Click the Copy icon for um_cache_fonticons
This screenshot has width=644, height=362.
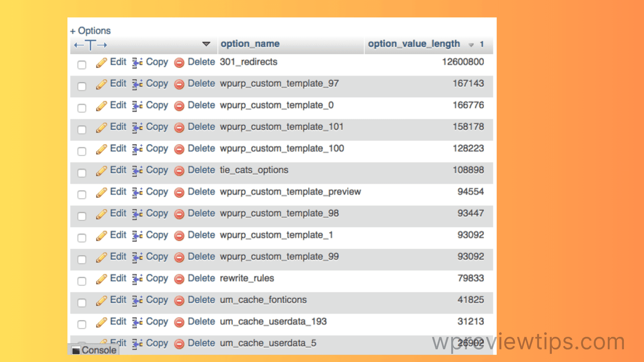(x=137, y=300)
